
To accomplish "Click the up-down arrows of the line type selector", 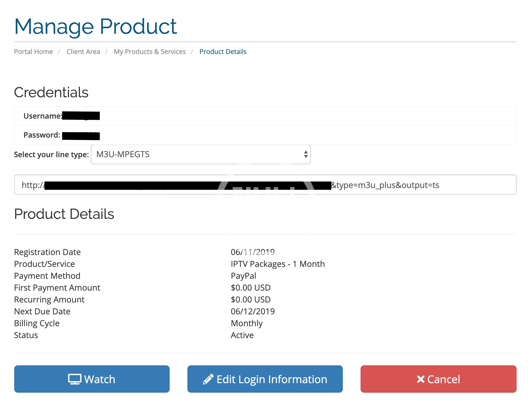I will click(x=305, y=154).
